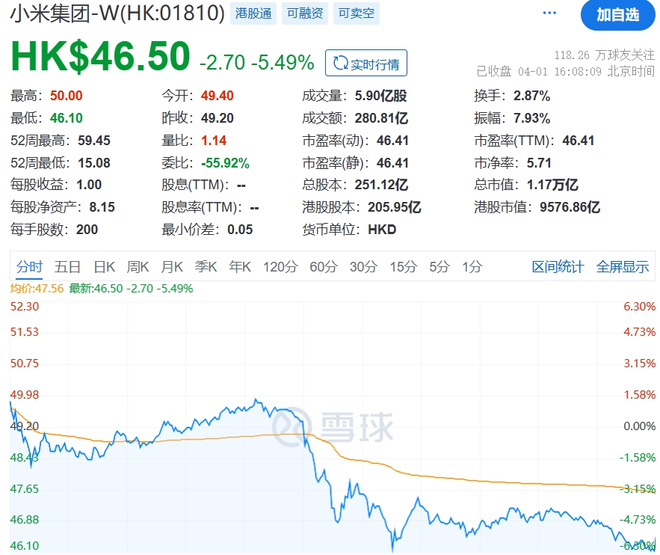Click 全屏显示 to show chart fullscreen
The height and width of the screenshot is (555, 660).
pyautogui.click(x=622, y=267)
